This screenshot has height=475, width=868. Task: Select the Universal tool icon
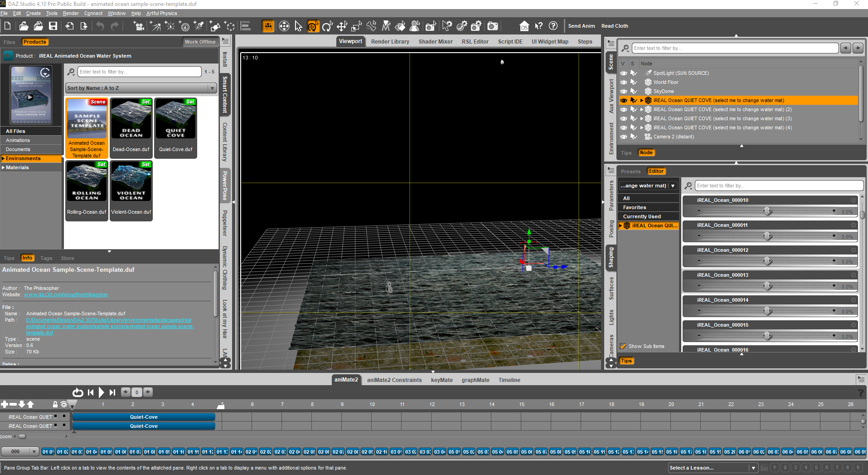click(x=313, y=26)
